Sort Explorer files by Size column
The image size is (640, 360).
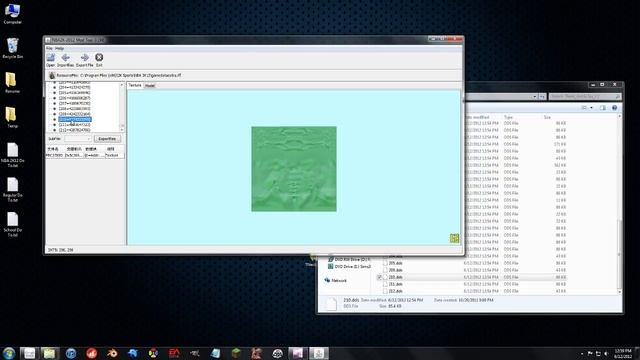(x=547, y=118)
